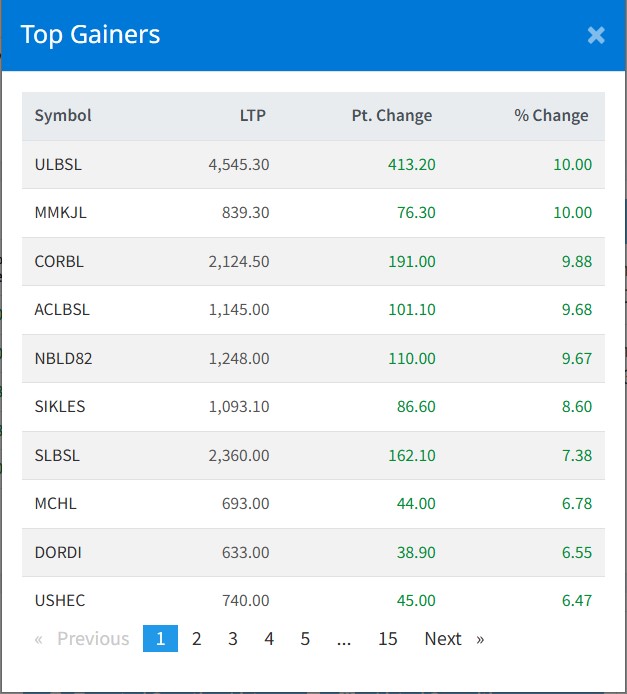Image resolution: width=627 pixels, height=694 pixels.
Task: Sort by LTP column header
Action: (x=253, y=116)
